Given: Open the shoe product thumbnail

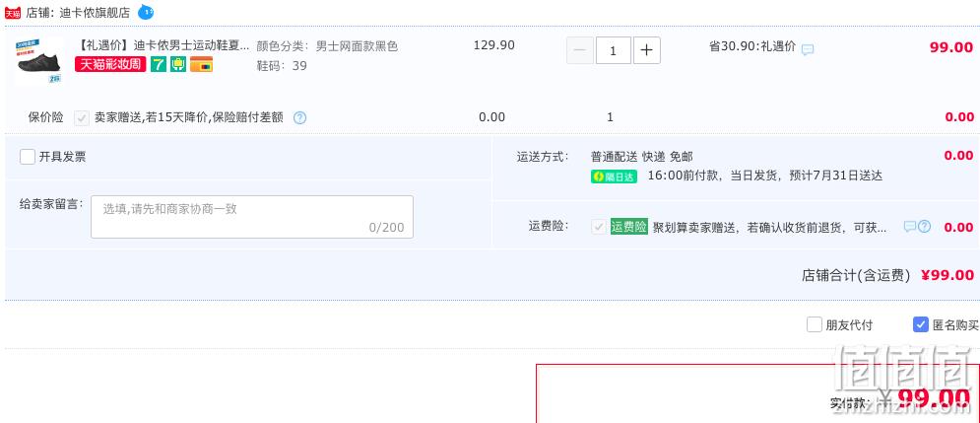Looking at the screenshot, I should pyautogui.click(x=38, y=60).
